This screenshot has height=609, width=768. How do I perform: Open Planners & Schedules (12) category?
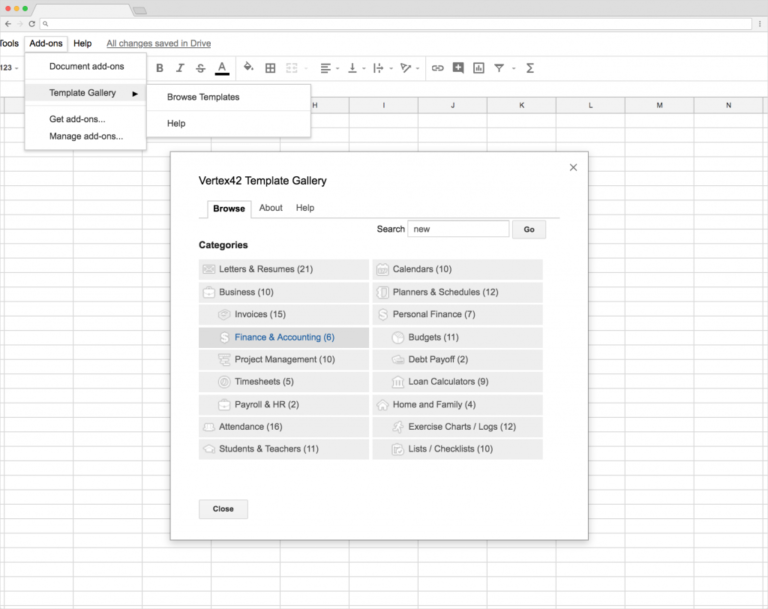point(457,292)
